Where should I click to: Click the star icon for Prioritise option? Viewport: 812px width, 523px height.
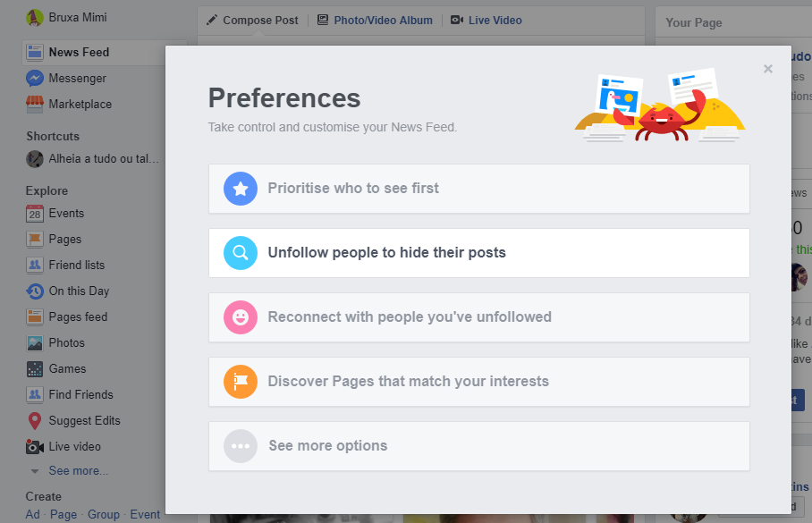(x=240, y=189)
